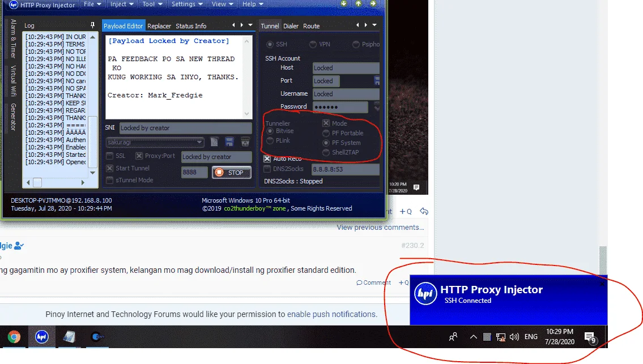The image size is (643, 364).
Task: Switch to the Payload Editor tab
Action: click(123, 26)
